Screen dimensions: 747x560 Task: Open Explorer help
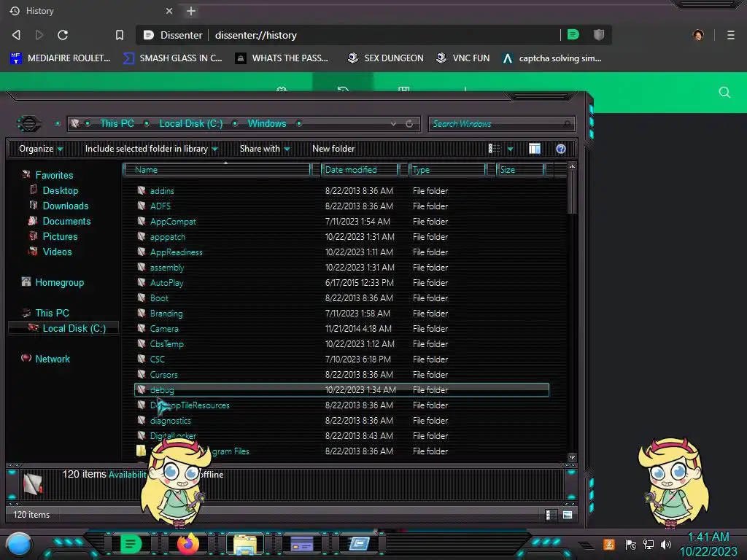(x=561, y=149)
